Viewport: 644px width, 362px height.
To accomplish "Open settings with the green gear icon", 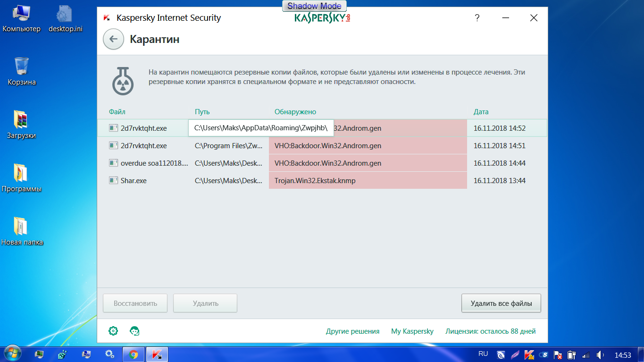I will (113, 331).
